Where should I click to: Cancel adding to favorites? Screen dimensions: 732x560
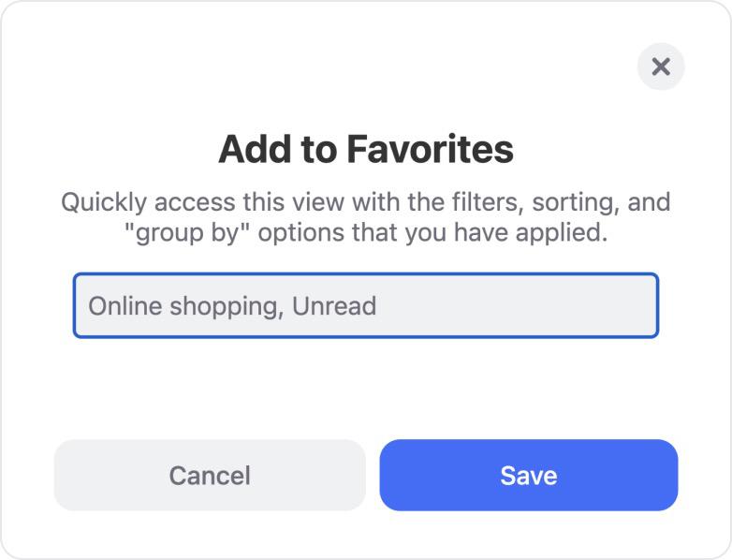click(x=210, y=475)
